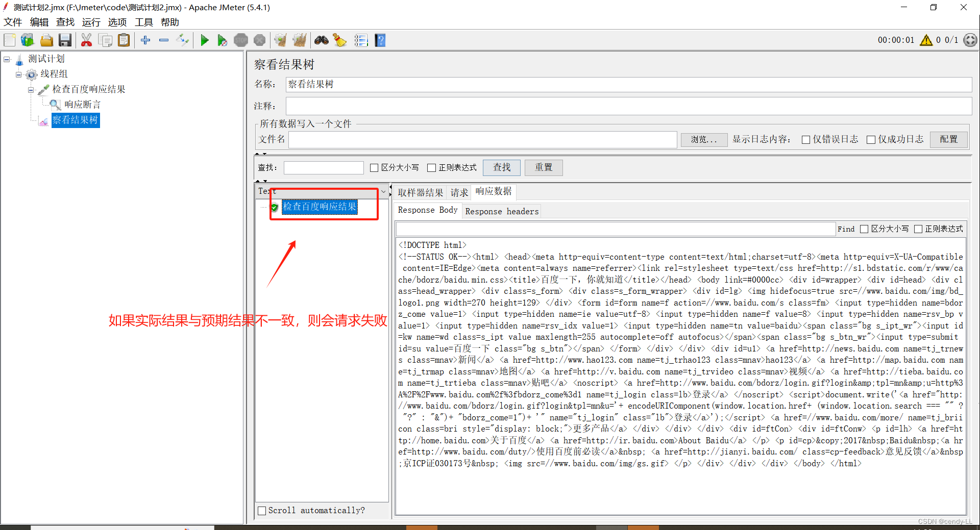Click the New test plan toolbar icon
Image resolution: width=980 pixels, height=530 pixels.
[10, 40]
